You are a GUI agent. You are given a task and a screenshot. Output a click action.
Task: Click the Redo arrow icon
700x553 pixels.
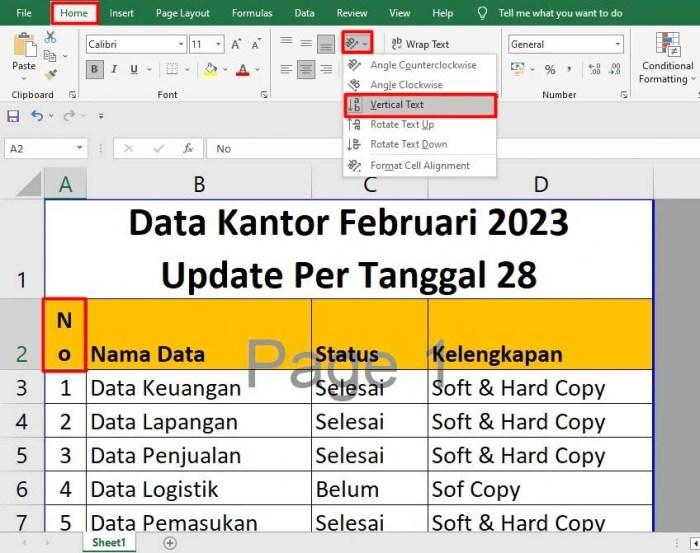coord(69,116)
